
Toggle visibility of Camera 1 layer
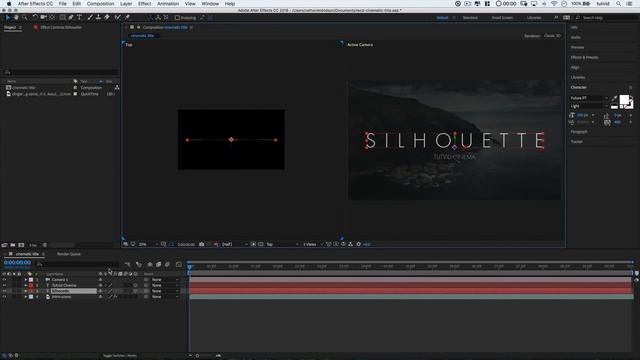tap(4, 280)
